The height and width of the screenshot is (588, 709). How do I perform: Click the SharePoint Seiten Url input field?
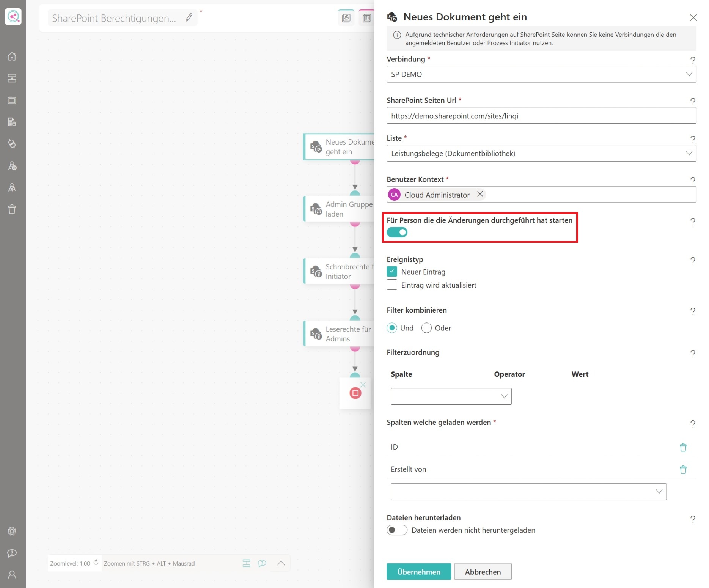pyautogui.click(x=541, y=116)
